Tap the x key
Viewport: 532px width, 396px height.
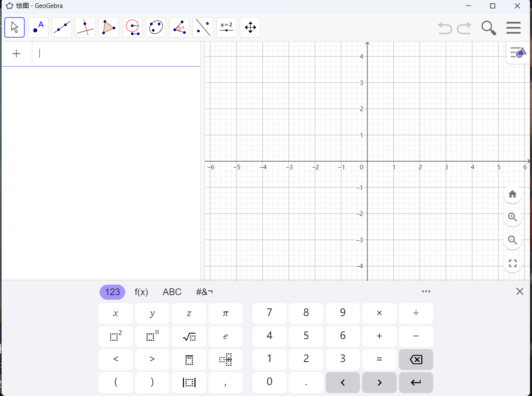pyautogui.click(x=116, y=314)
